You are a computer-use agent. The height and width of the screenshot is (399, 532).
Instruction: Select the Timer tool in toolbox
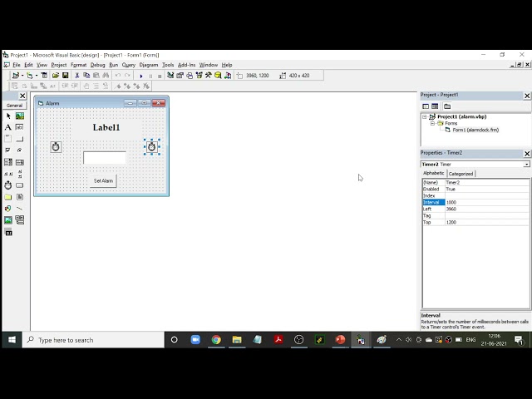8,185
